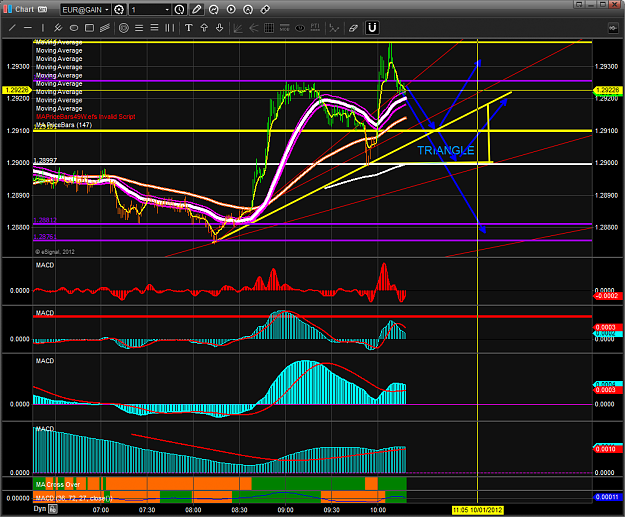
Task: Open symbol settings gear icon
Action: click(x=119, y=9)
